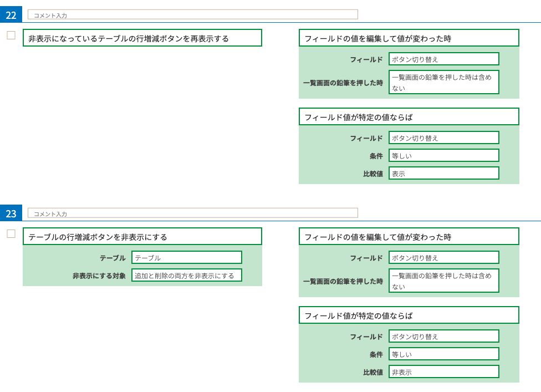Open row 23 condition 'フィールドの値を編集して値が変わった時'
Viewport: 541px width, 392px height.
coord(409,236)
